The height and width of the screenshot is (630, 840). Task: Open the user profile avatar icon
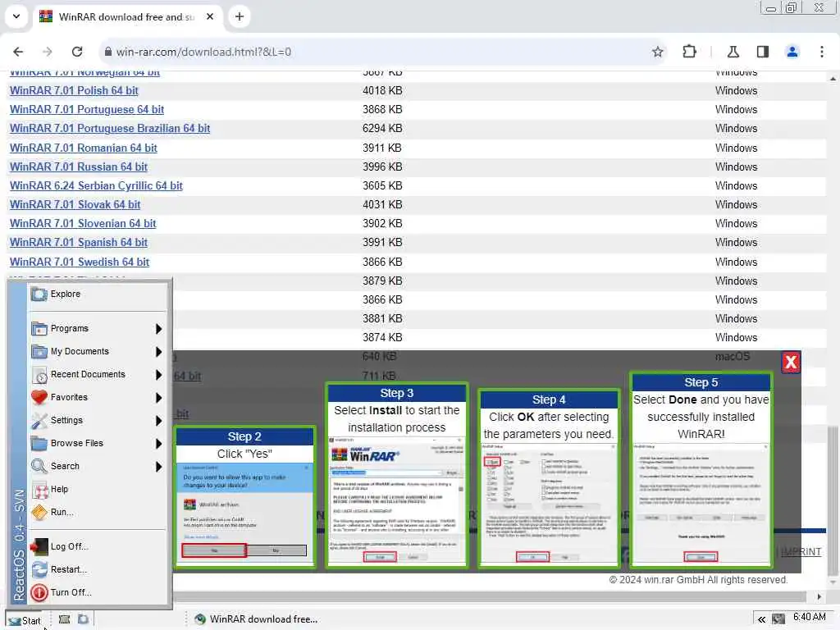click(792, 52)
